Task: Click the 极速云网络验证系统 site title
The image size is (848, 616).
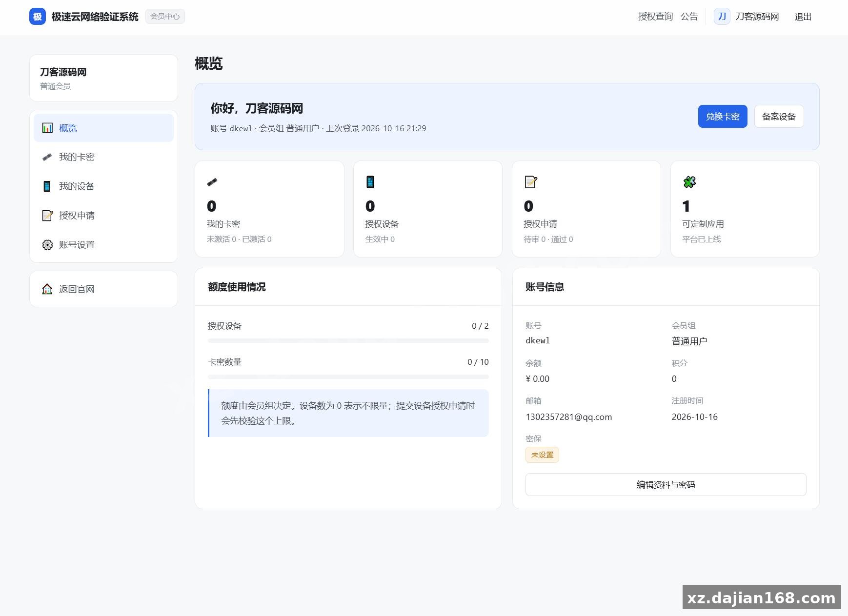Action: pyautogui.click(x=95, y=17)
